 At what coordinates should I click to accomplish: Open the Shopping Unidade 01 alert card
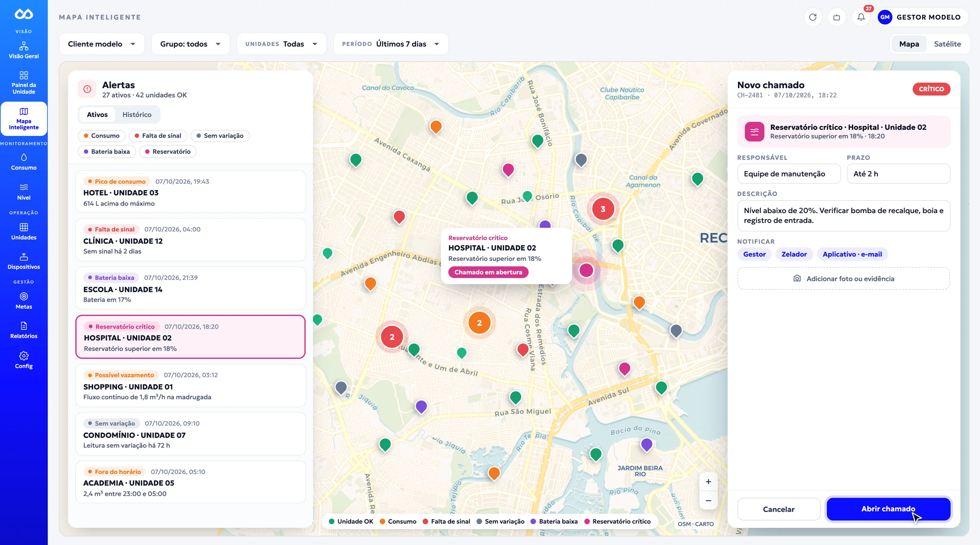click(191, 386)
